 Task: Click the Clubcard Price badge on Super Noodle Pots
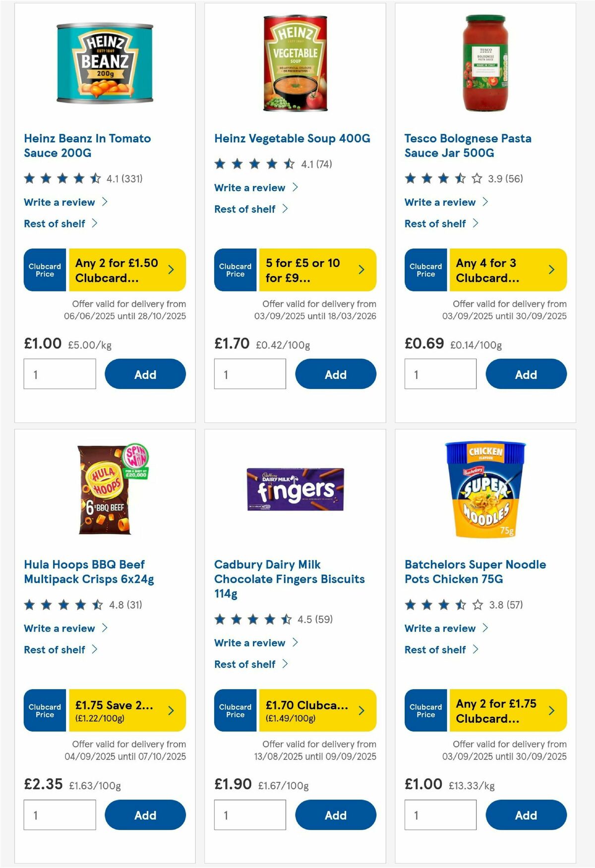coord(425,710)
